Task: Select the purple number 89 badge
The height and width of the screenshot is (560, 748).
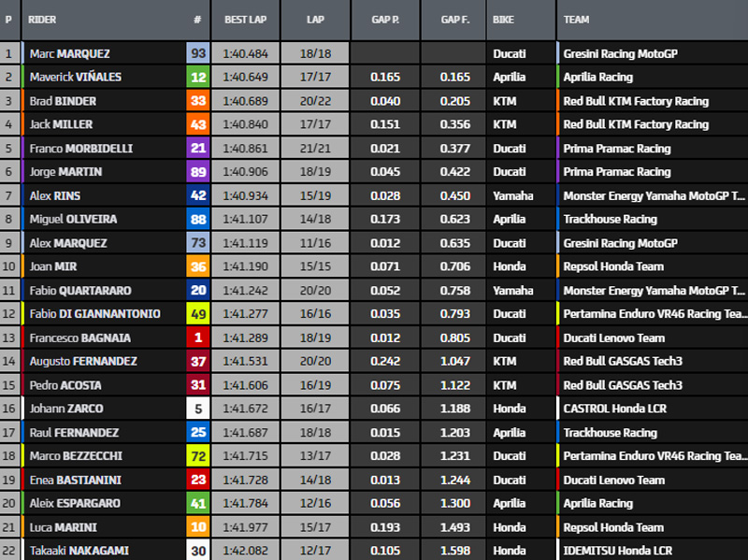Action: (x=197, y=172)
